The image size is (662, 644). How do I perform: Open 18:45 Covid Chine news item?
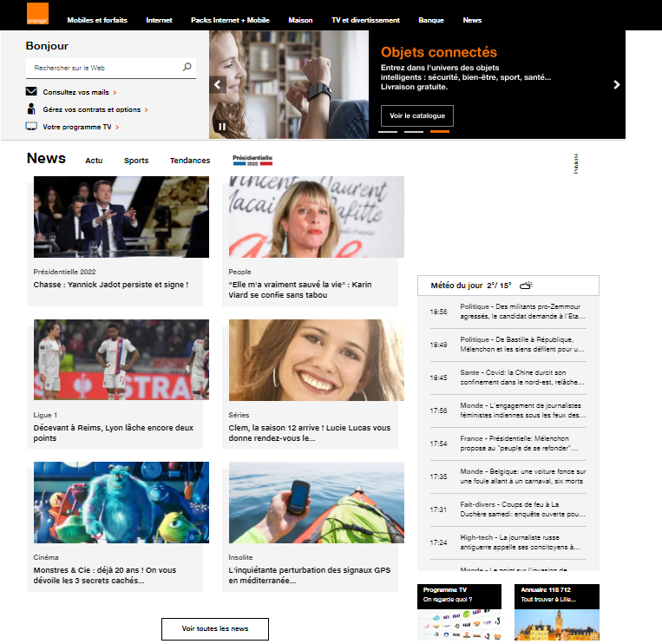(508, 378)
